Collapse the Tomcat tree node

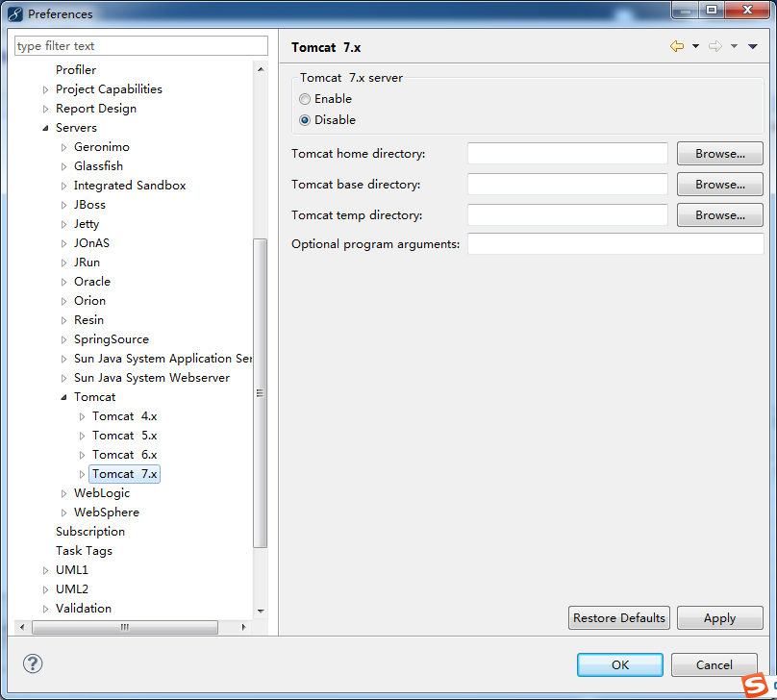pyautogui.click(x=63, y=397)
